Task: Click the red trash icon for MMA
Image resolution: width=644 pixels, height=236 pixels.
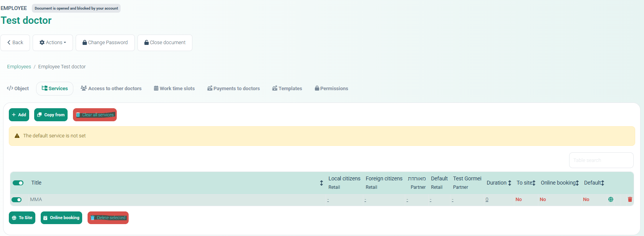Action: [x=630, y=200]
